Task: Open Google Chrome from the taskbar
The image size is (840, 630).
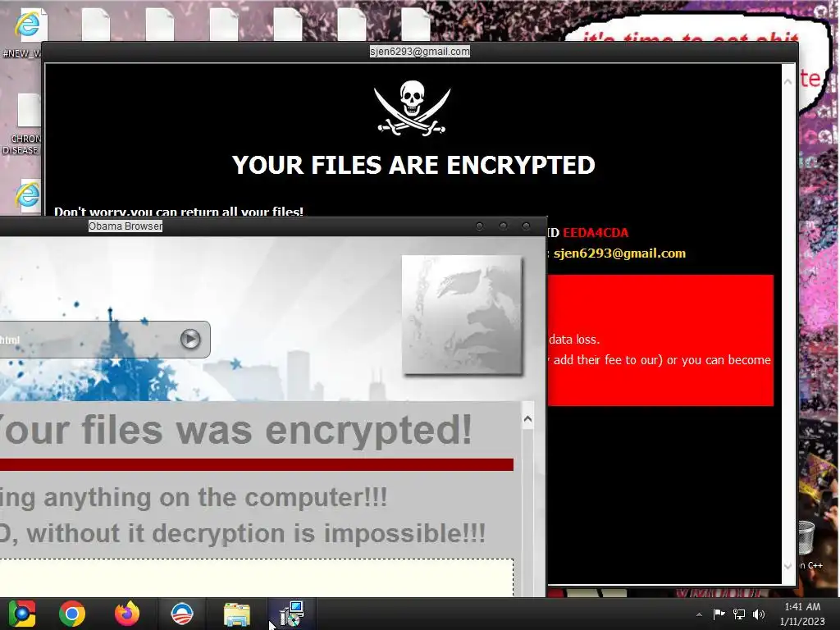Action: point(72,614)
